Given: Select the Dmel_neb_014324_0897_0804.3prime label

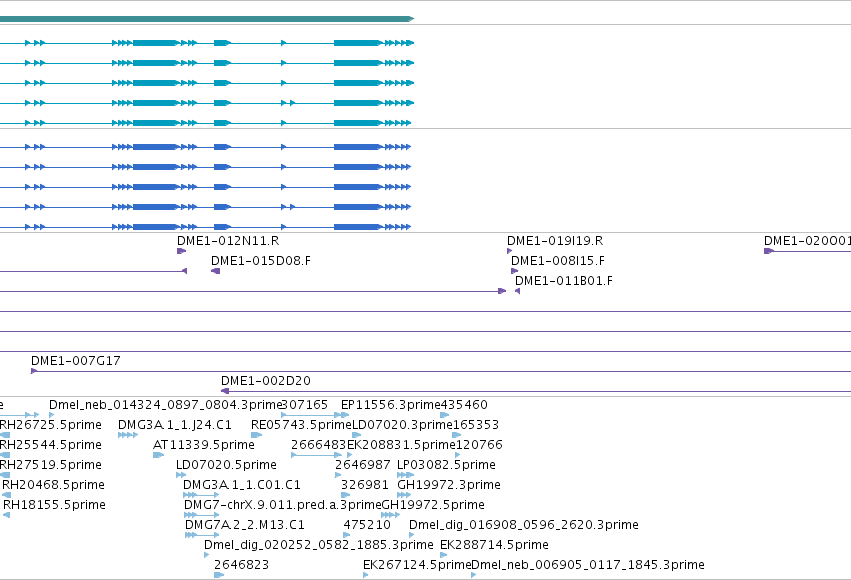Looking at the screenshot, I should click(166, 405).
